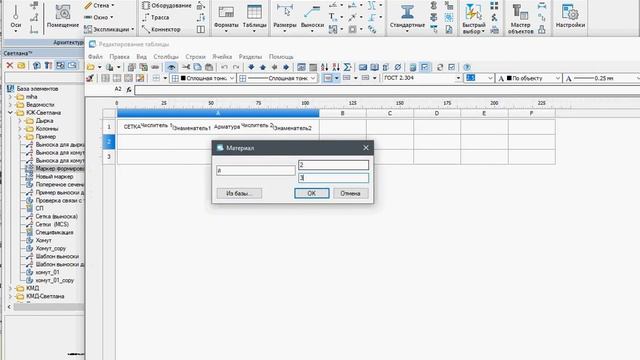Click the sigma sum icon
The image size is (640, 360).
pos(347,67)
